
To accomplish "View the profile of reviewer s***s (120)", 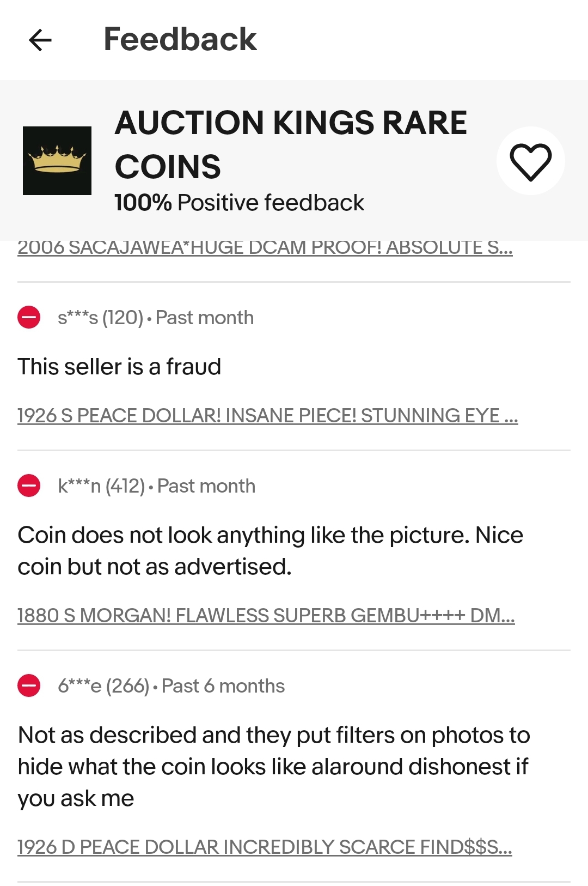I will [x=100, y=318].
